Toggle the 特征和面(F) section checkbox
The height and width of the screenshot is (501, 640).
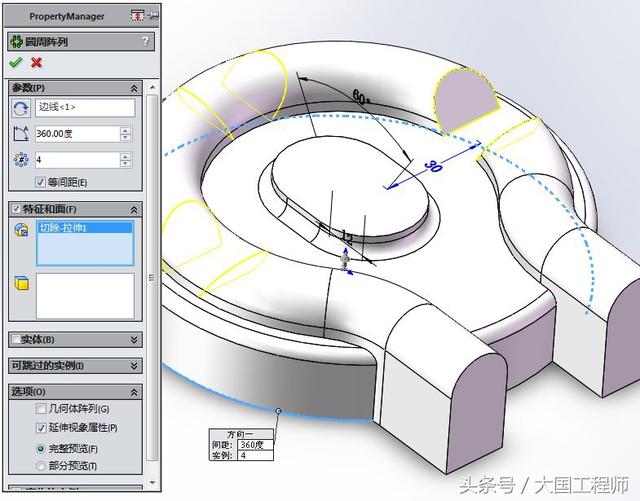point(16,209)
